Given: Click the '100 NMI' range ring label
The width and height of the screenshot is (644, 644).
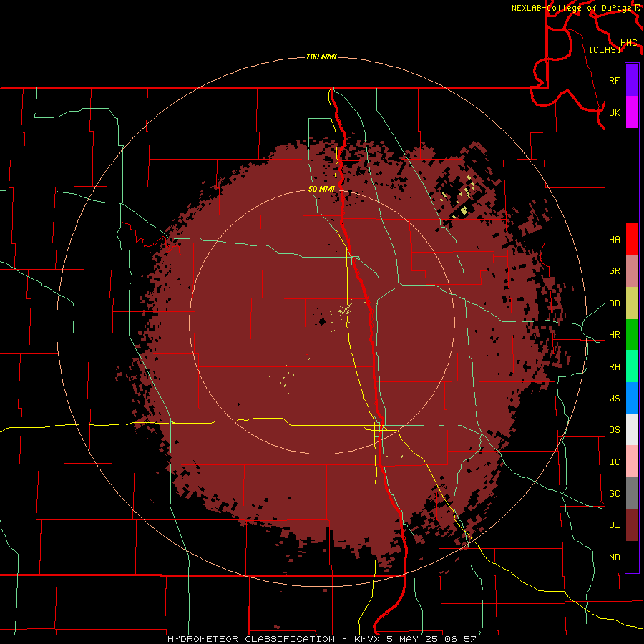Looking at the screenshot, I should 321,57.
